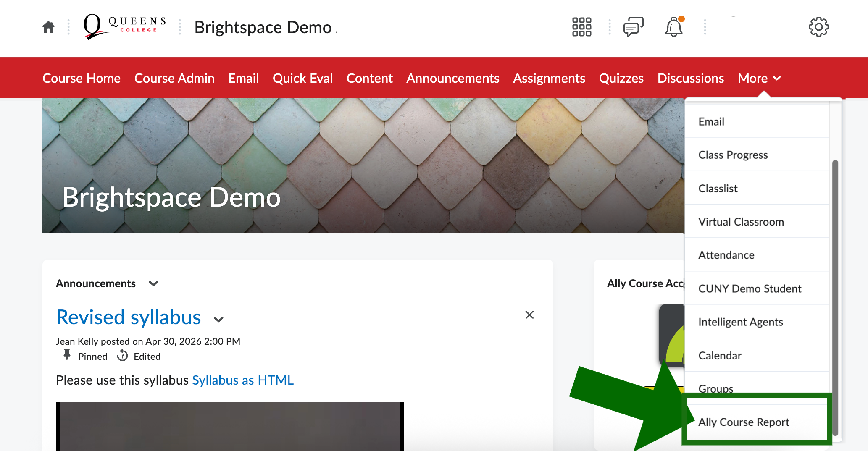The width and height of the screenshot is (868, 451).
Task: Open Email in the red navbar
Action: (244, 78)
